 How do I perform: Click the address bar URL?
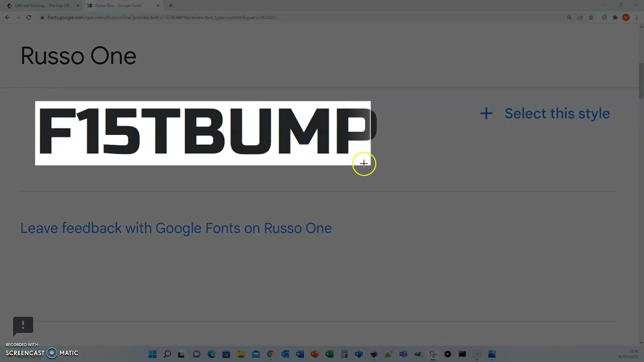pos(161,18)
